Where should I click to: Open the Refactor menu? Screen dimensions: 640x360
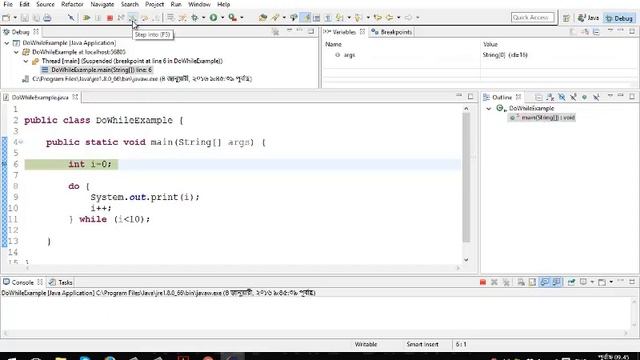pyautogui.click(x=72, y=4)
